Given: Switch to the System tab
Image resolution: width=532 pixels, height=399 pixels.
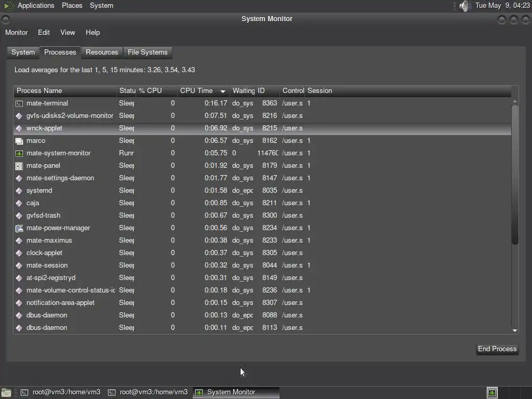Looking at the screenshot, I should click(x=23, y=52).
